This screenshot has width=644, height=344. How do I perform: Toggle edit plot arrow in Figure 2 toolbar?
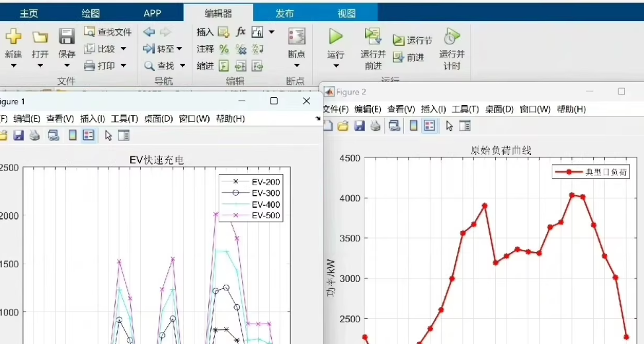pos(449,126)
